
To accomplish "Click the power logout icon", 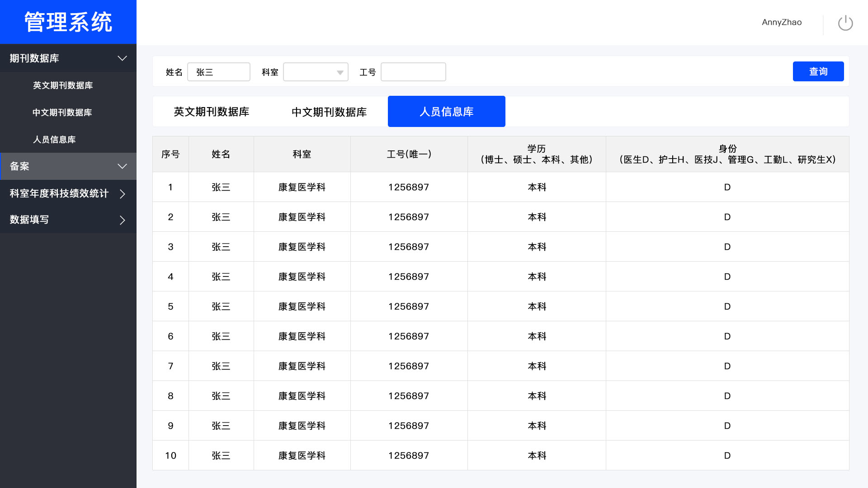I will coord(845,23).
